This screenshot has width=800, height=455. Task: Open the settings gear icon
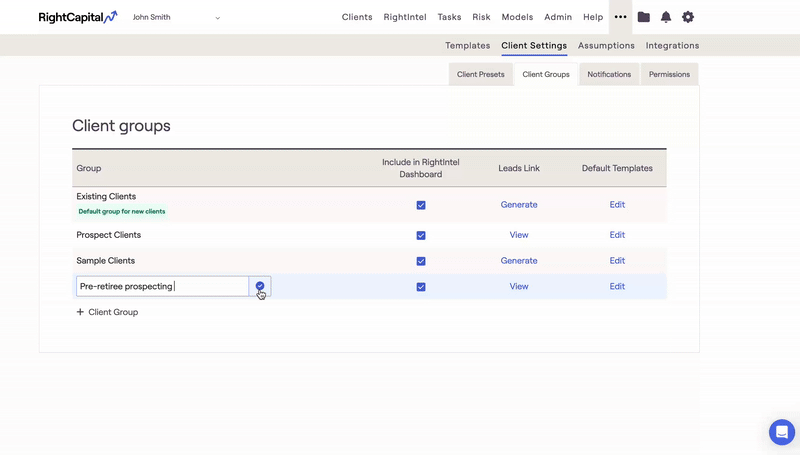coord(688,17)
